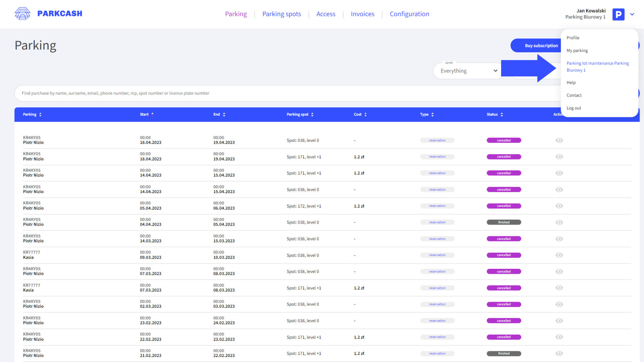Go to Parking spots tab
The image size is (644, 362).
pos(281,14)
